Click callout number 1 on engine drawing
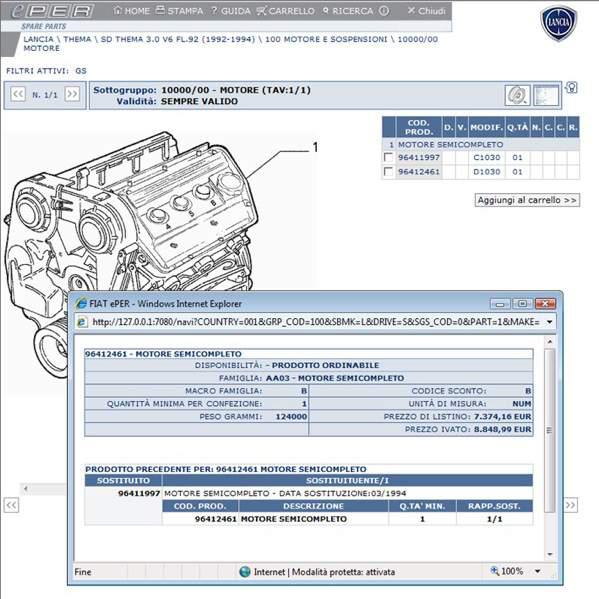 tap(315, 147)
